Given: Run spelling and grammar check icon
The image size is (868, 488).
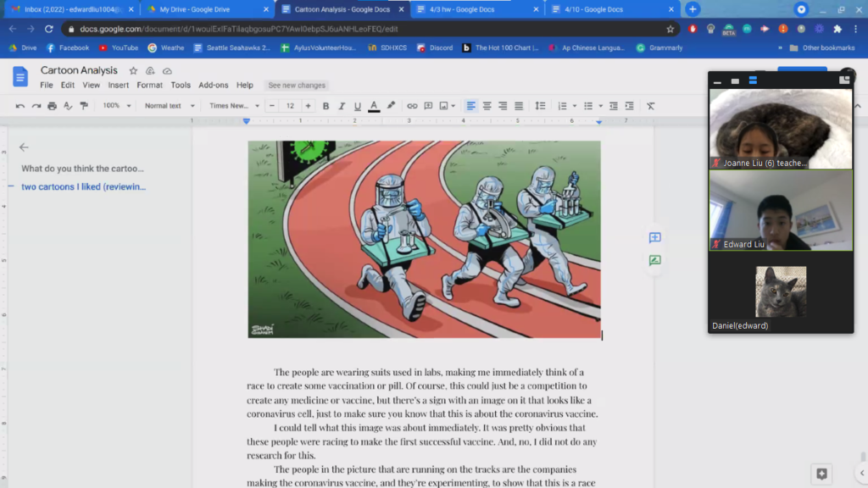Looking at the screenshot, I should pyautogui.click(x=68, y=106).
